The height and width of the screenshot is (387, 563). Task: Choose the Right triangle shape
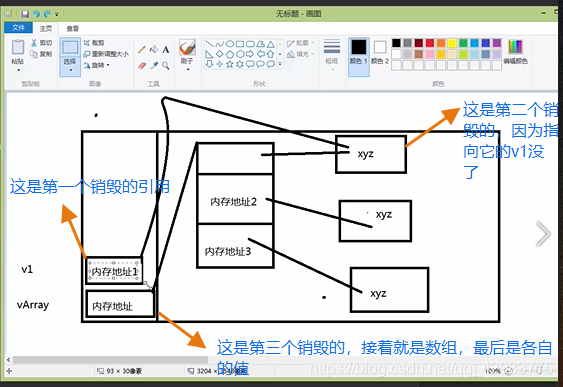pyautogui.click(x=210, y=54)
